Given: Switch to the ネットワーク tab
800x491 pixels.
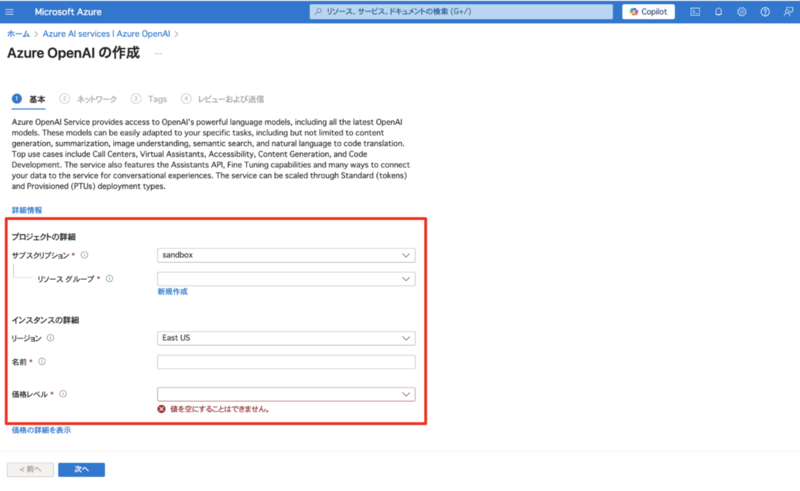Looking at the screenshot, I should pyautogui.click(x=88, y=99).
